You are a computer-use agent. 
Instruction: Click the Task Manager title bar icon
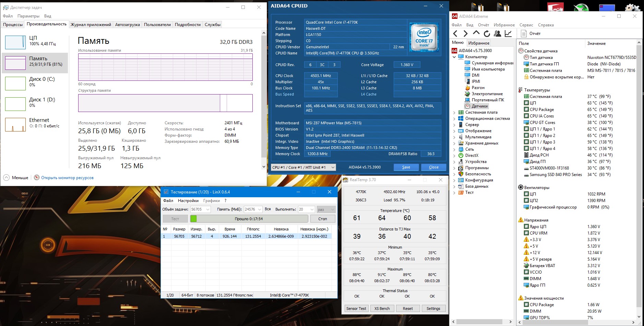[x=5, y=8]
